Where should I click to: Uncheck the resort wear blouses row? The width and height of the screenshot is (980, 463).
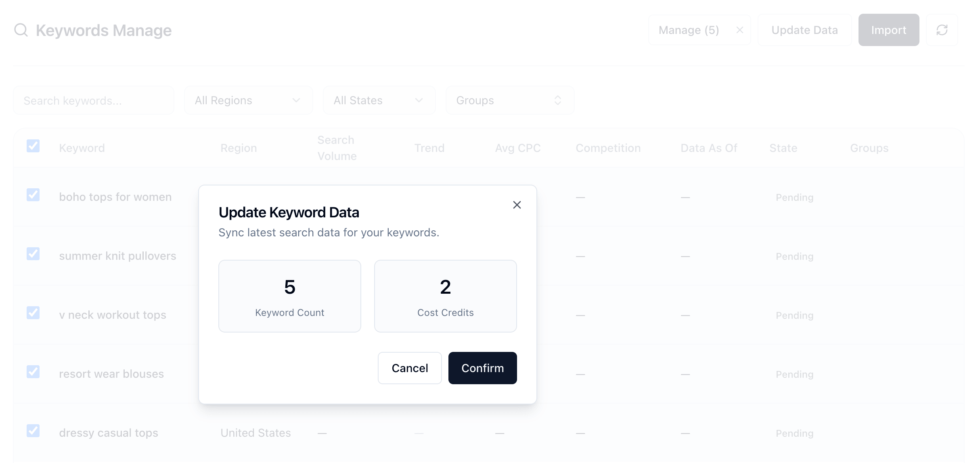33,372
